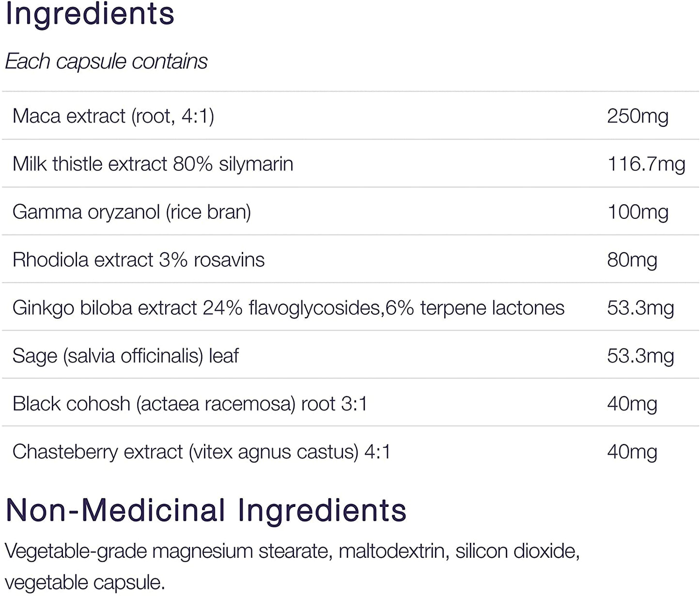Viewport: 700px width, 596px height.
Task: Click the Non-Medicinal Ingredients heading
Action: [206, 510]
